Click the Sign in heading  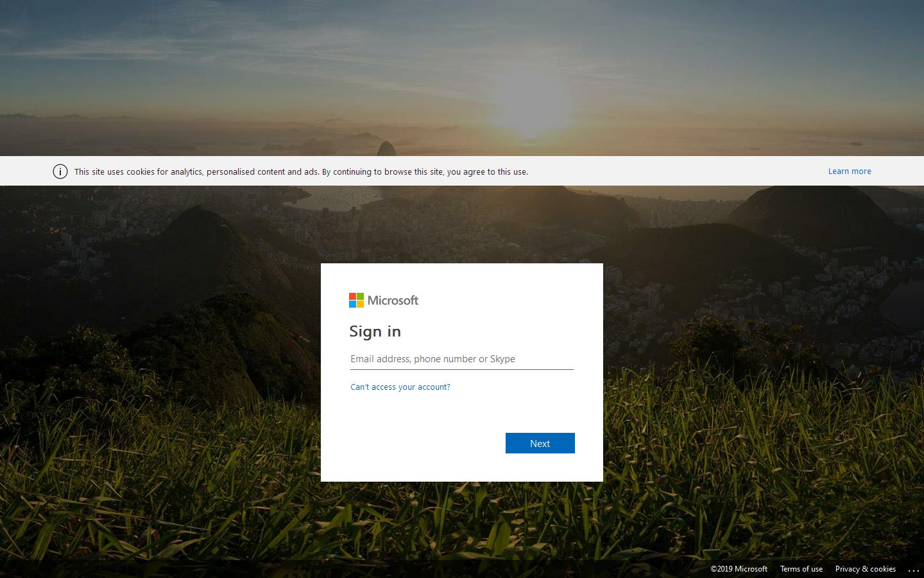[375, 331]
